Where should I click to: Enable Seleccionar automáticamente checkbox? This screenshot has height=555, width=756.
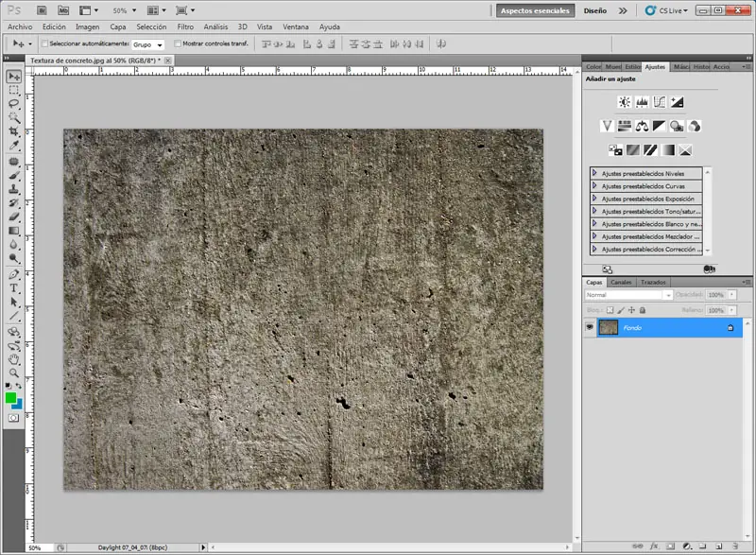[44, 43]
